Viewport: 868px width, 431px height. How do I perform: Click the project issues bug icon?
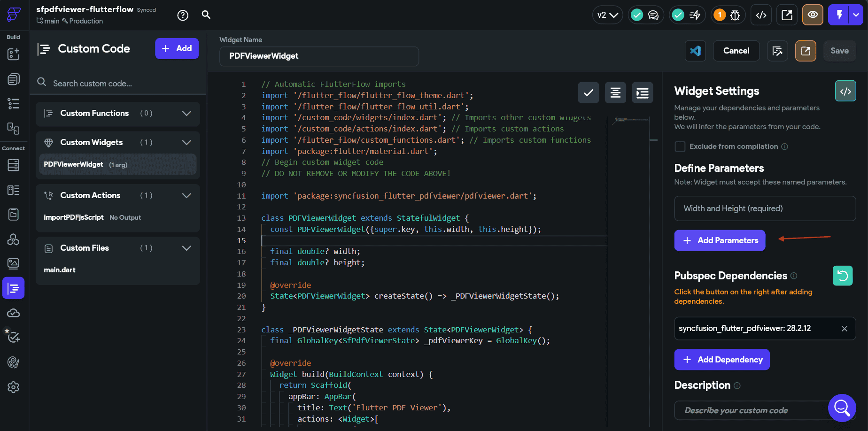point(735,15)
